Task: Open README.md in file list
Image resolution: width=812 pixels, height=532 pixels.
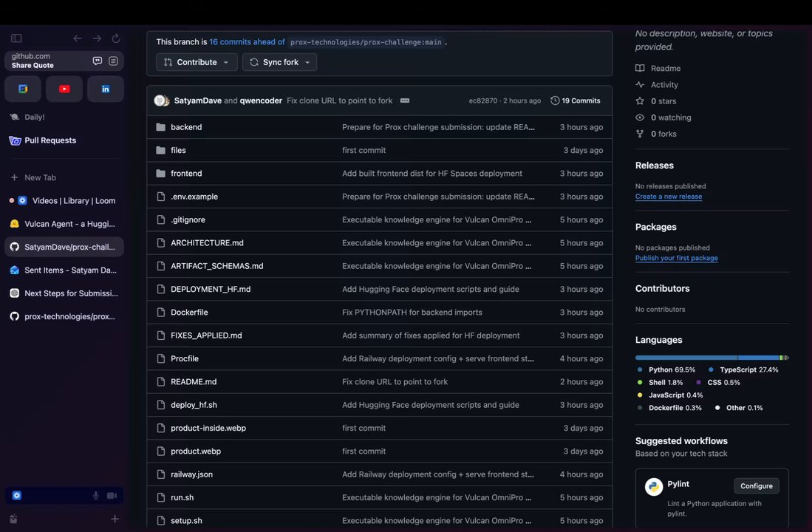Action: [194, 382]
